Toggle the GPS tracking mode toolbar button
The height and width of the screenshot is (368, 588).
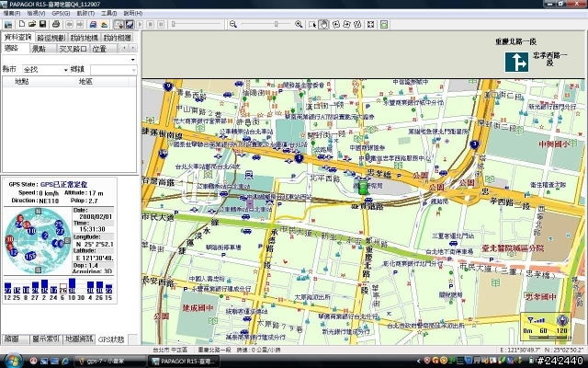pyautogui.click(x=119, y=25)
